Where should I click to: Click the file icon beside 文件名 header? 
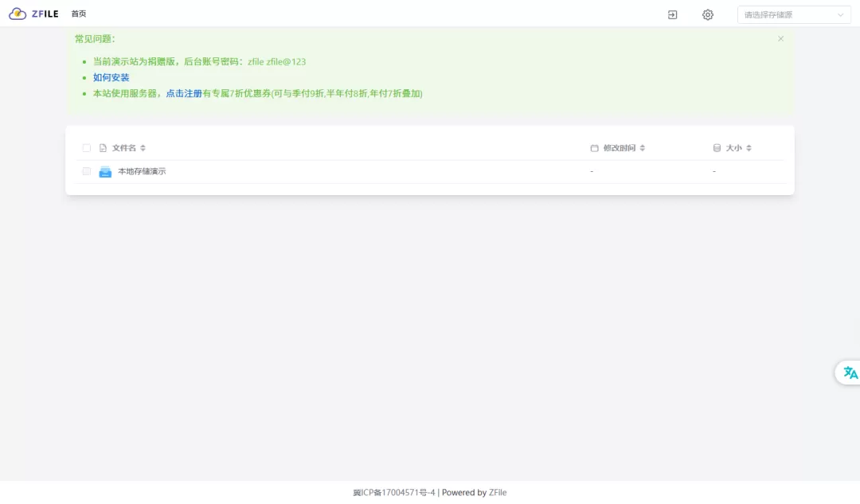(103, 148)
